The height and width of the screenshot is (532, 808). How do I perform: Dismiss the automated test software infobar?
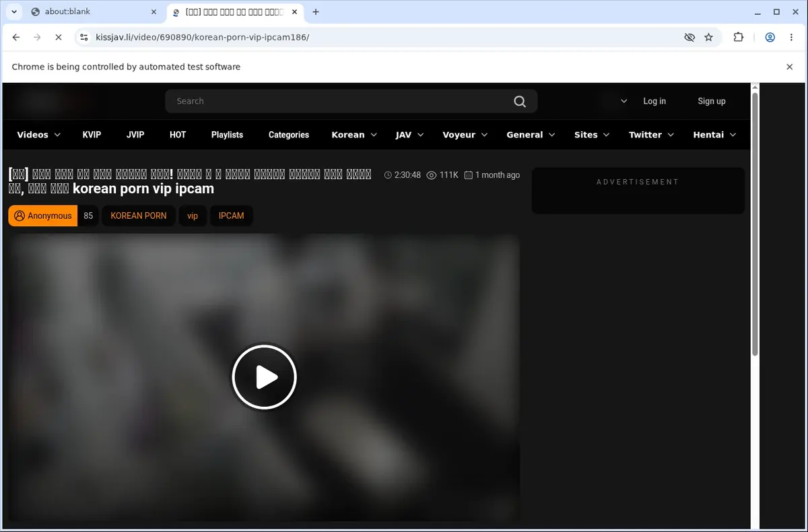tap(790, 67)
